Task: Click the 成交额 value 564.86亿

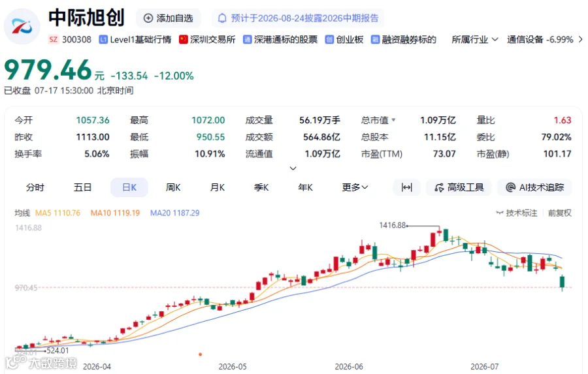Action: pos(321,137)
